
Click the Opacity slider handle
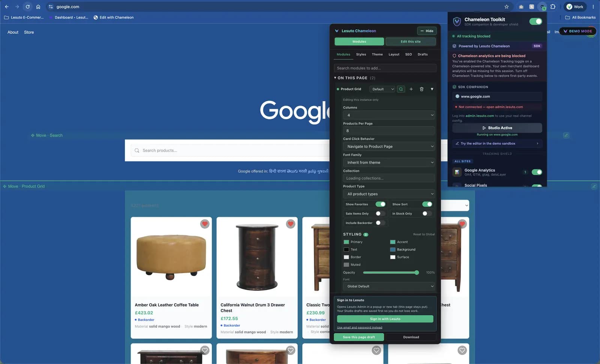coord(417,273)
